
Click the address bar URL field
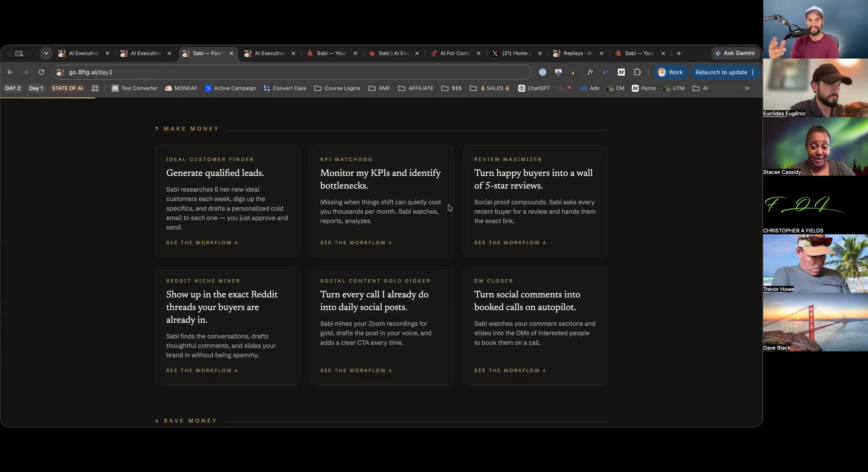tap(292, 72)
